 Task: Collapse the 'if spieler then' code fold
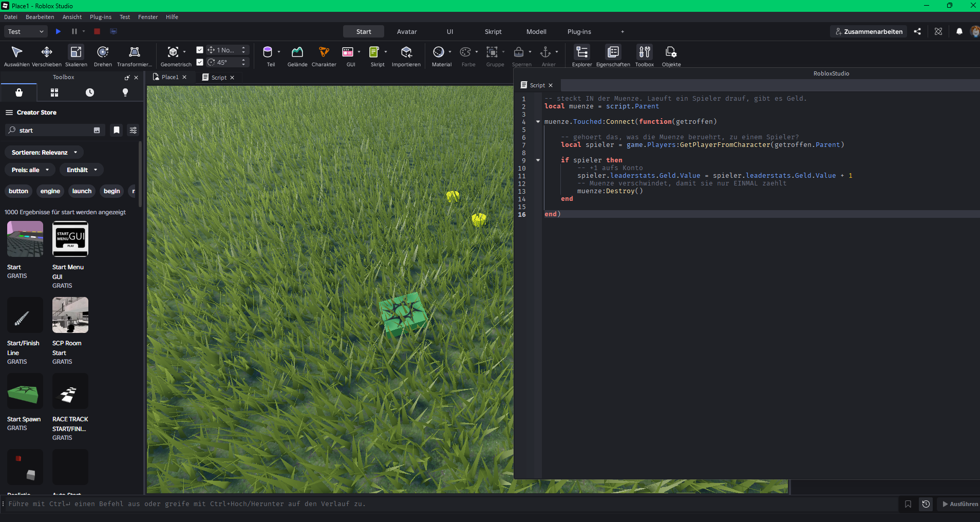538,160
